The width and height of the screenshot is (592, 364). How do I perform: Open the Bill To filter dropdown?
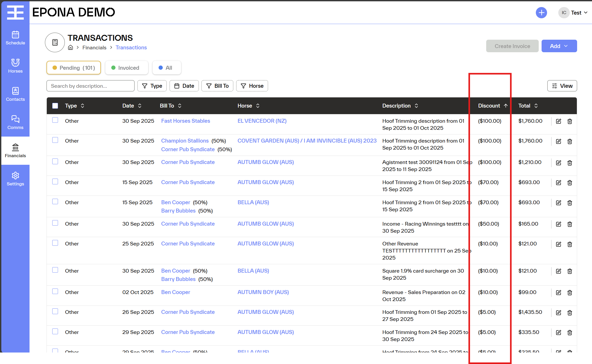click(217, 86)
